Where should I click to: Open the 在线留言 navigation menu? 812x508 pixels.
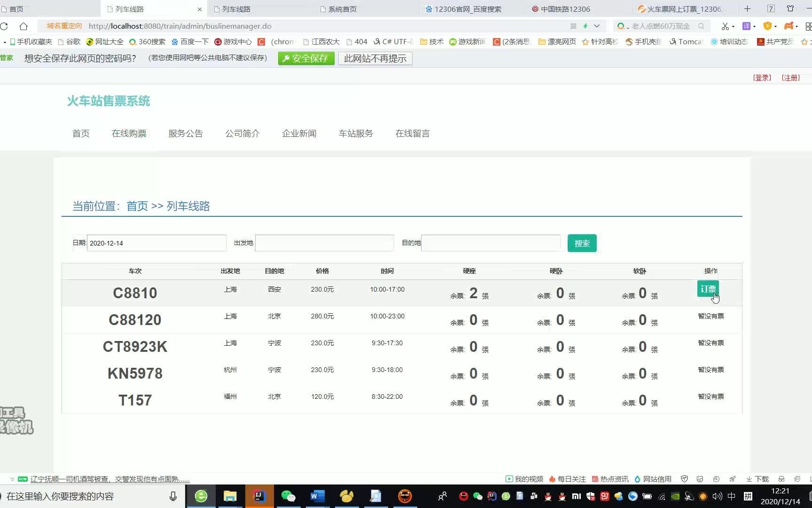click(413, 134)
